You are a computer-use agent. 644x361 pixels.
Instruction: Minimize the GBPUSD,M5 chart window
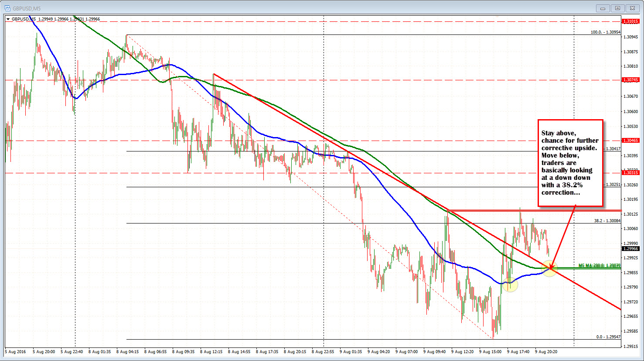[603, 8]
